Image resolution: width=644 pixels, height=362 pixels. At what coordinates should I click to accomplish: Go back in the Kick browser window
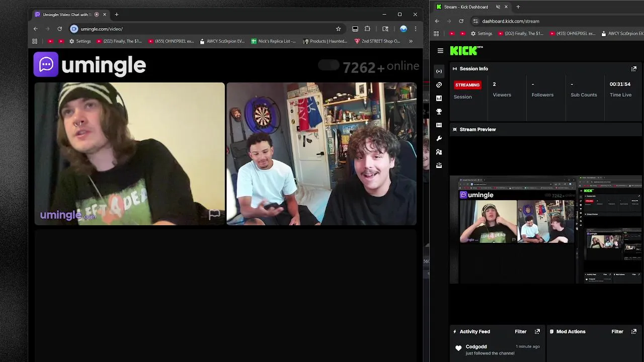click(437, 21)
